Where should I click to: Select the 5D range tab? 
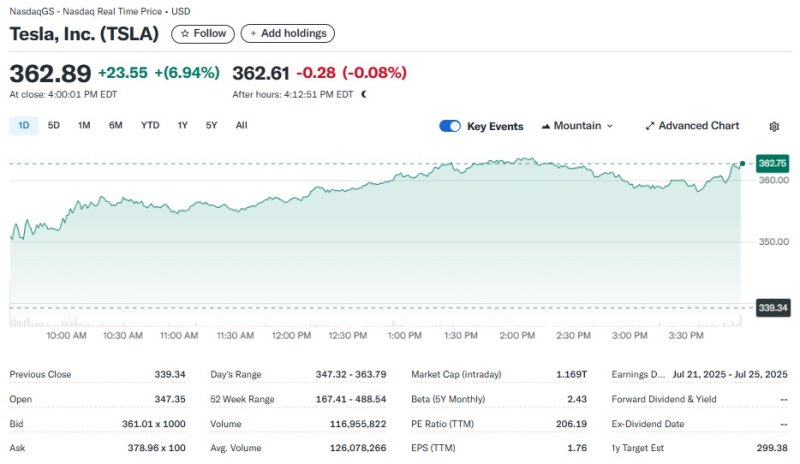pyautogui.click(x=54, y=126)
